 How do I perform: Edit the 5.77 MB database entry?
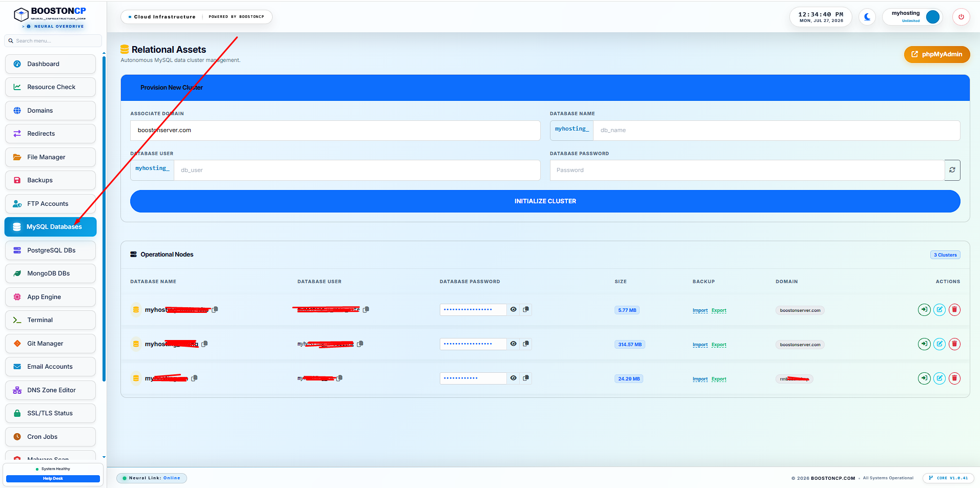click(939, 310)
